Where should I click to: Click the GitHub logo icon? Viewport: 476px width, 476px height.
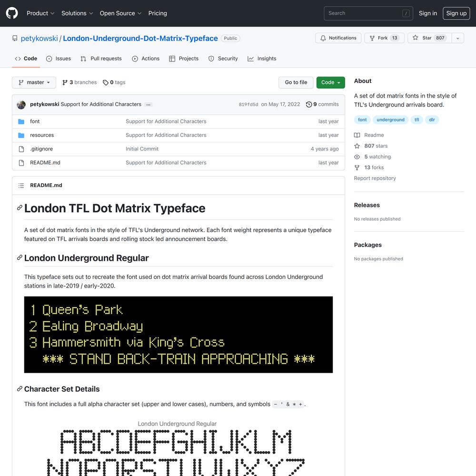click(x=12, y=13)
